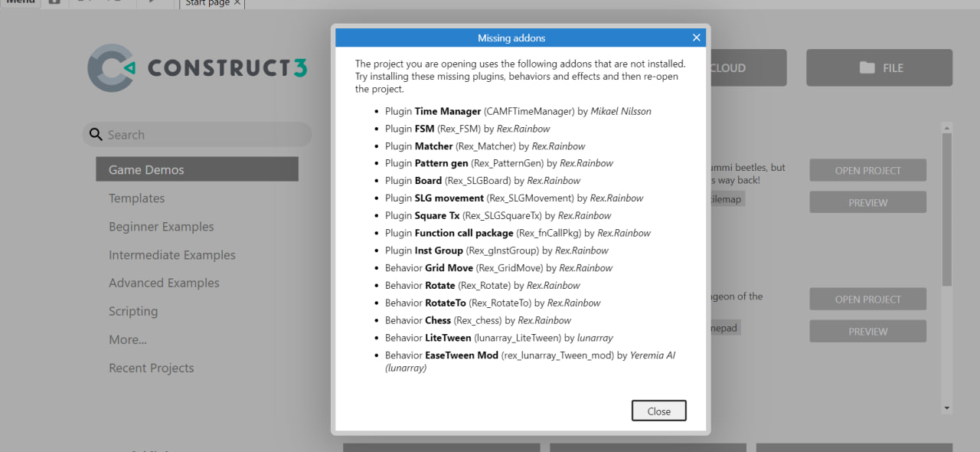
Task: Open the Advanced Examples category
Action: pyautogui.click(x=164, y=283)
